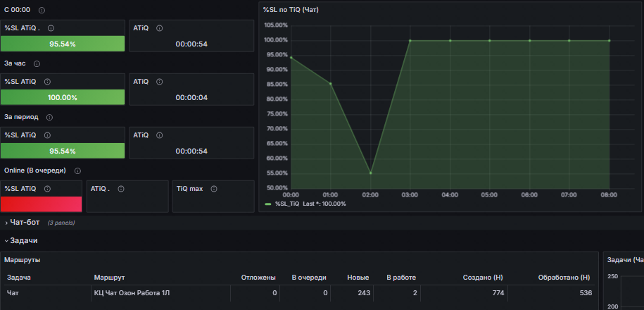Click info icon of %SL ATiQ panel under 'За час'
The height and width of the screenshot is (310, 644).
tap(47, 82)
